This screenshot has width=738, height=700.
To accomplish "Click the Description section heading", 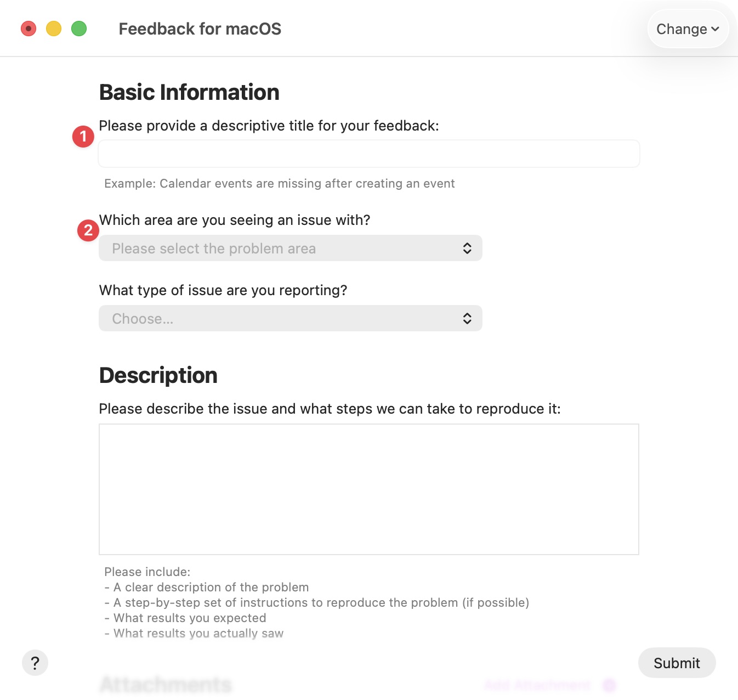I will coord(158,375).
